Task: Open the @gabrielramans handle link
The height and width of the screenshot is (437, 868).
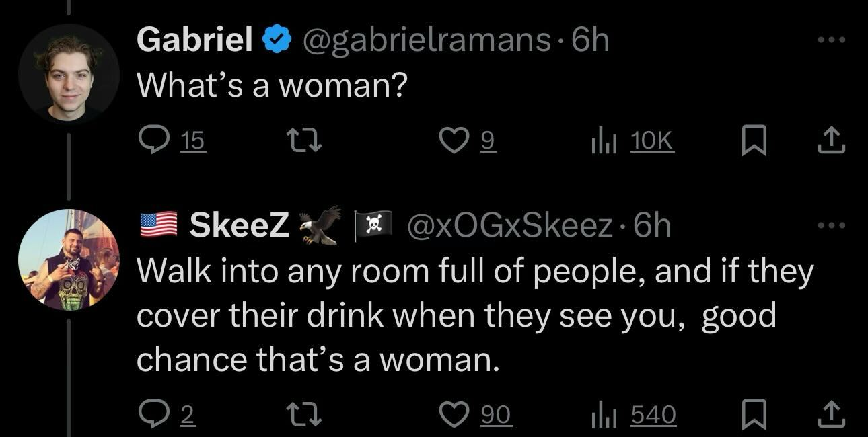Action: coord(427,40)
